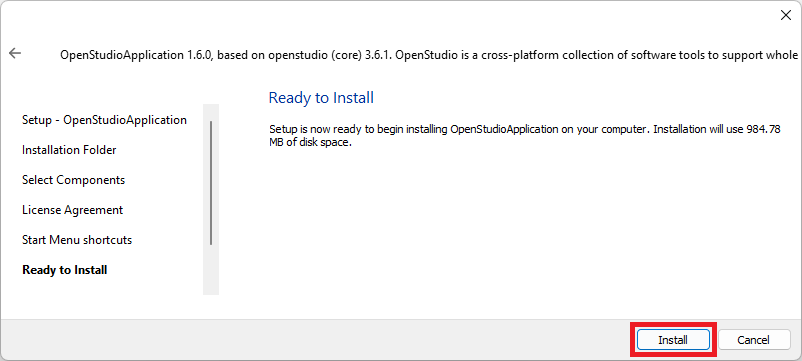Open the Installation Folder step

click(x=69, y=150)
